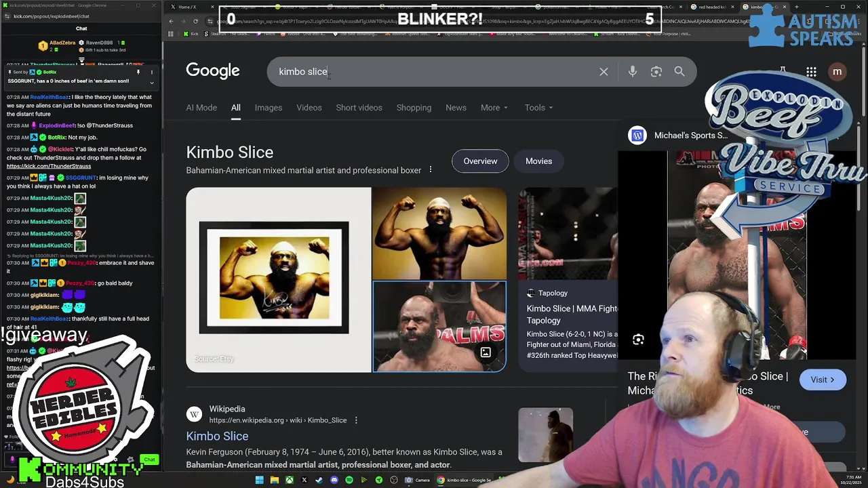Open more options for Wikipedia result
The image size is (868, 488).
(x=355, y=420)
